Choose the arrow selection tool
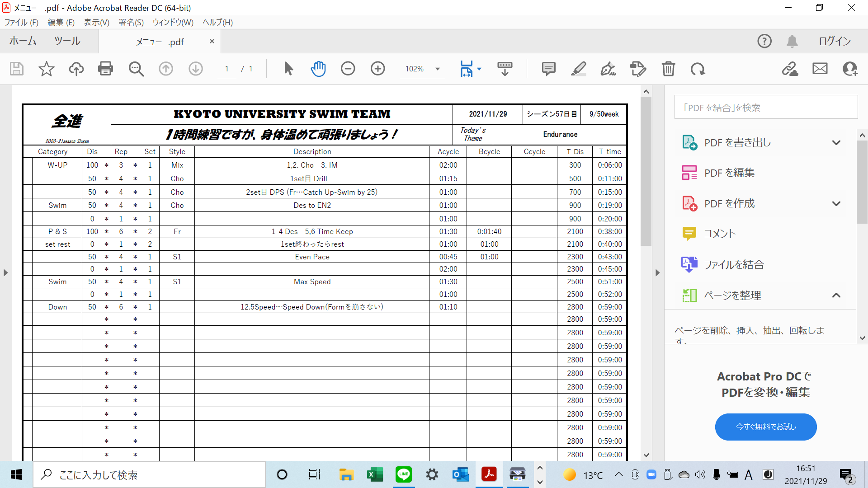The height and width of the screenshot is (488, 868). click(288, 69)
